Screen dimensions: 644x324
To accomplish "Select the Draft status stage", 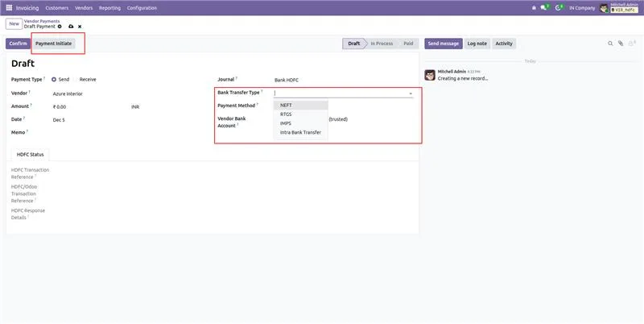I will (354, 44).
